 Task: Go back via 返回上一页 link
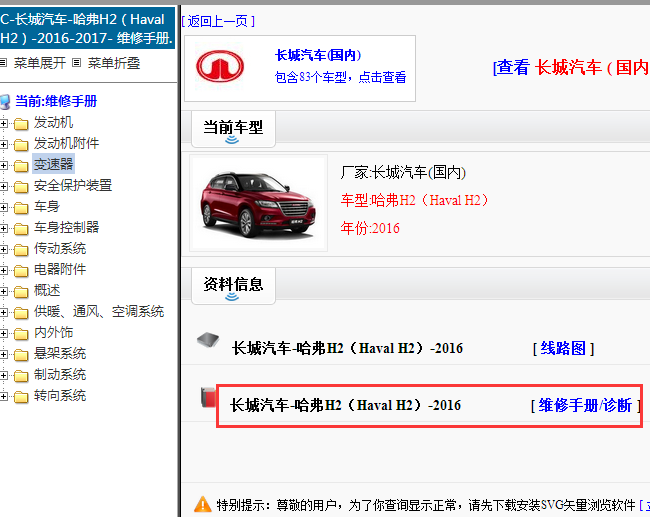218,21
